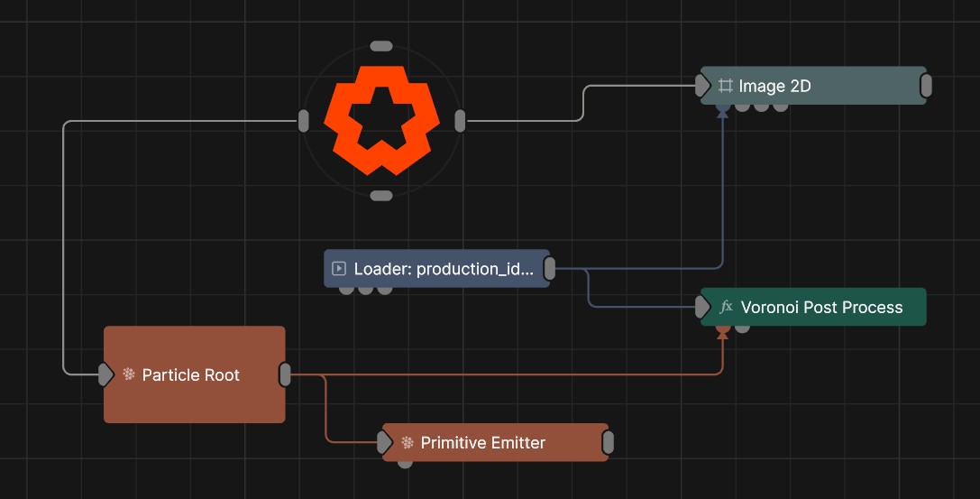
Task: Click the Primitive Emitter input arrow port
Action: [x=385, y=443]
